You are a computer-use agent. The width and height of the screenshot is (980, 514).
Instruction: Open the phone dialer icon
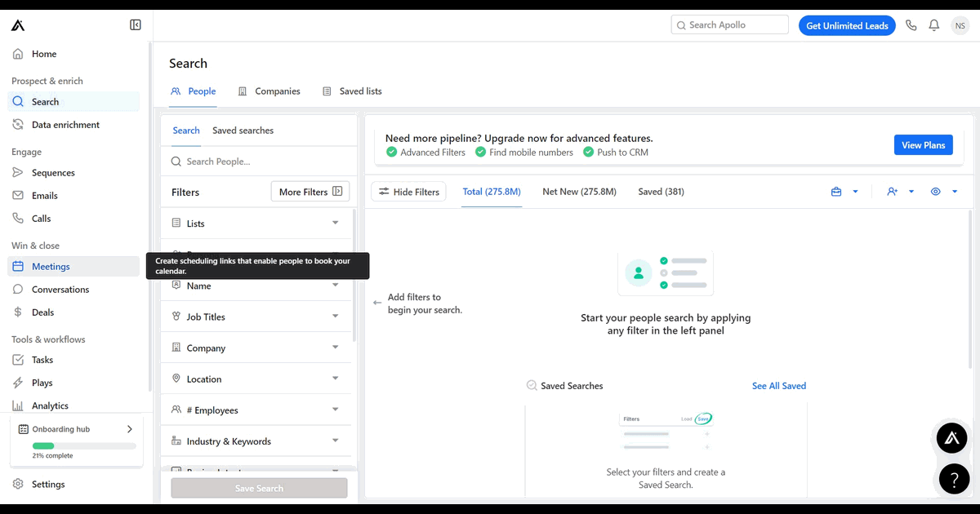coord(911,25)
